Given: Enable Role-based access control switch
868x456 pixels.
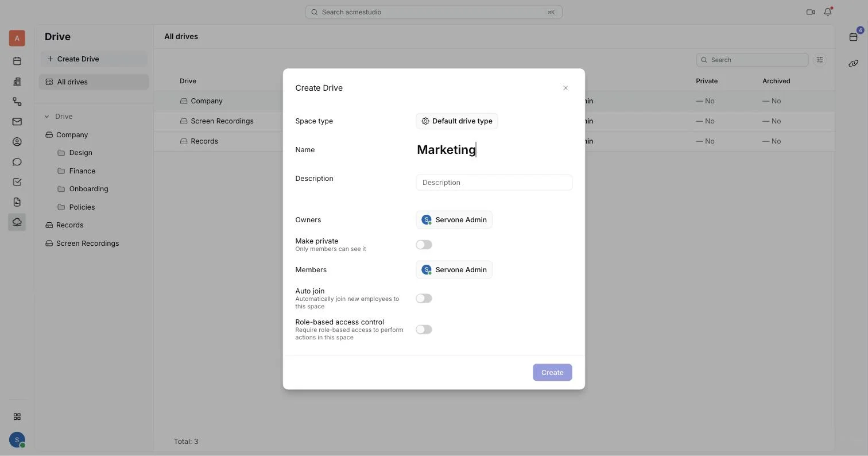Looking at the screenshot, I should pos(424,329).
